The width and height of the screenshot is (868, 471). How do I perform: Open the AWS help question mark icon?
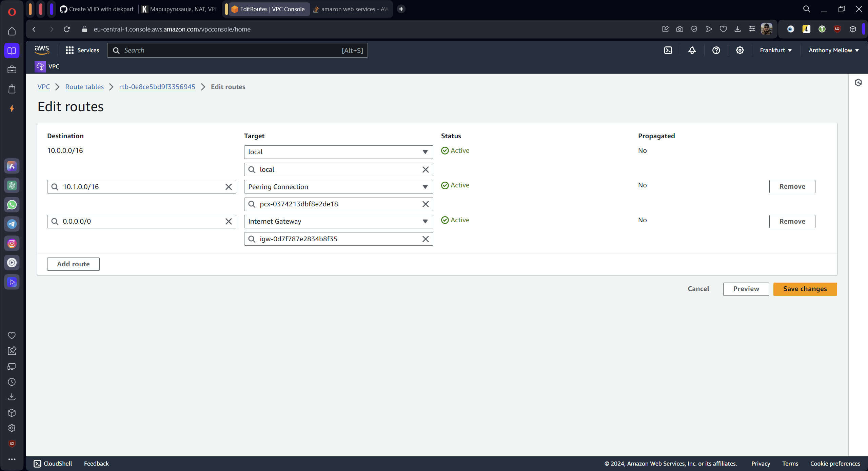716,50
